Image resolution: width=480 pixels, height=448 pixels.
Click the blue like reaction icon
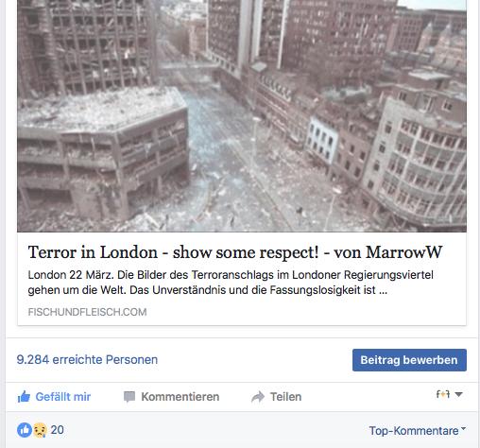[25, 430]
